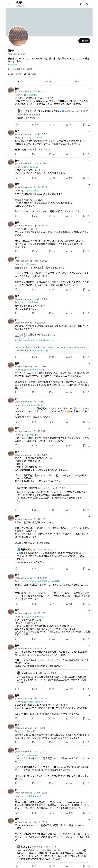Open more options on Dec 22, 2024 post

coord(89,161)
